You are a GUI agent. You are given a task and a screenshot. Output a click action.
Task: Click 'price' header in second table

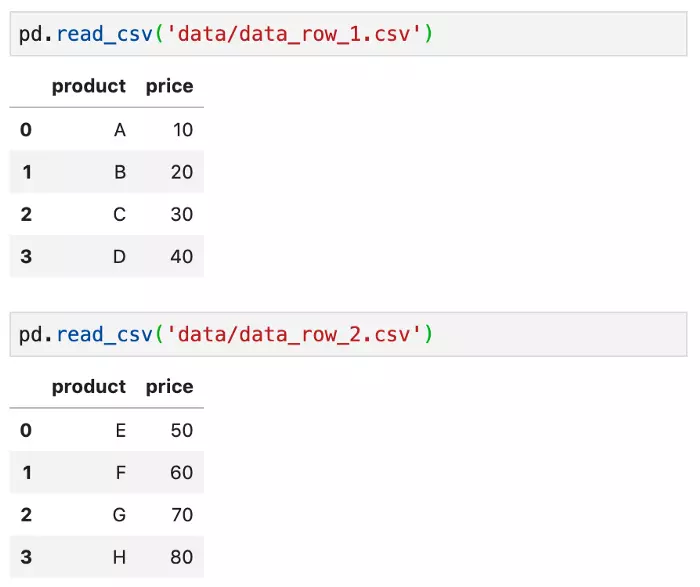tap(169, 386)
